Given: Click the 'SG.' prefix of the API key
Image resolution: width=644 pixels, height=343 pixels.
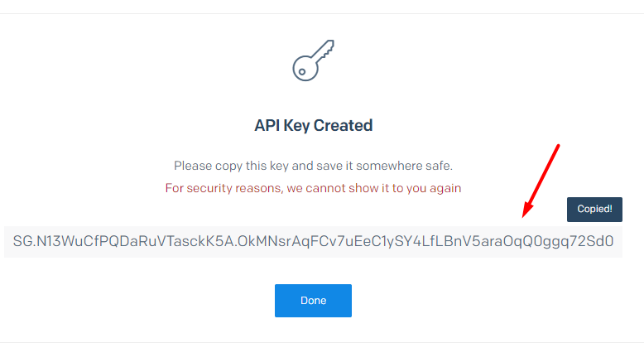Looking at the screenshot, I should [23, 242].
